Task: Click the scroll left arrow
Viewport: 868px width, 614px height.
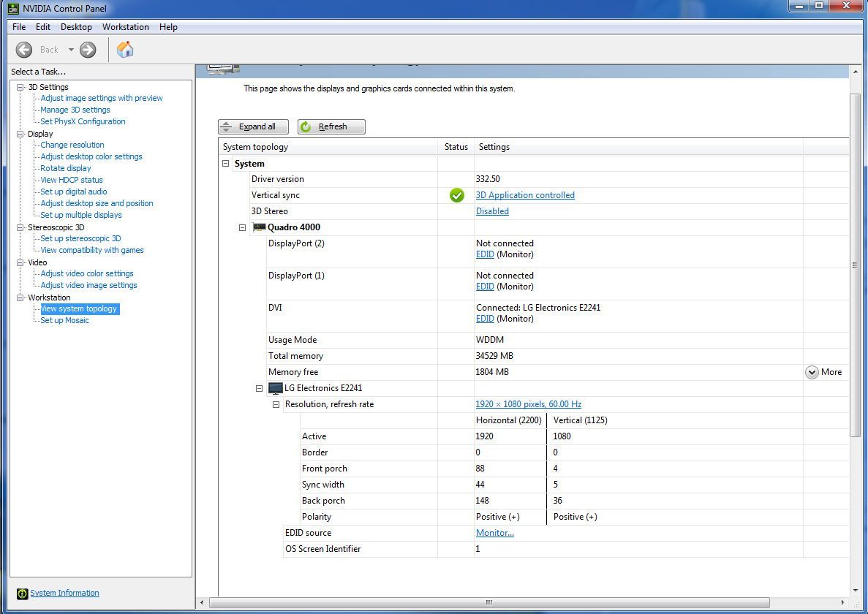Action: [202, 602]
